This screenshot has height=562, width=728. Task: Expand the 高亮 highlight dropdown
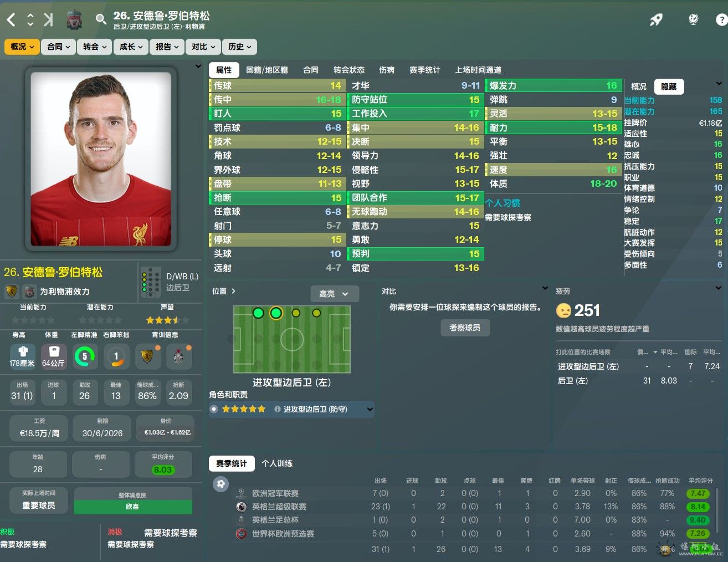pyautogui.click(x=335, y=294)
